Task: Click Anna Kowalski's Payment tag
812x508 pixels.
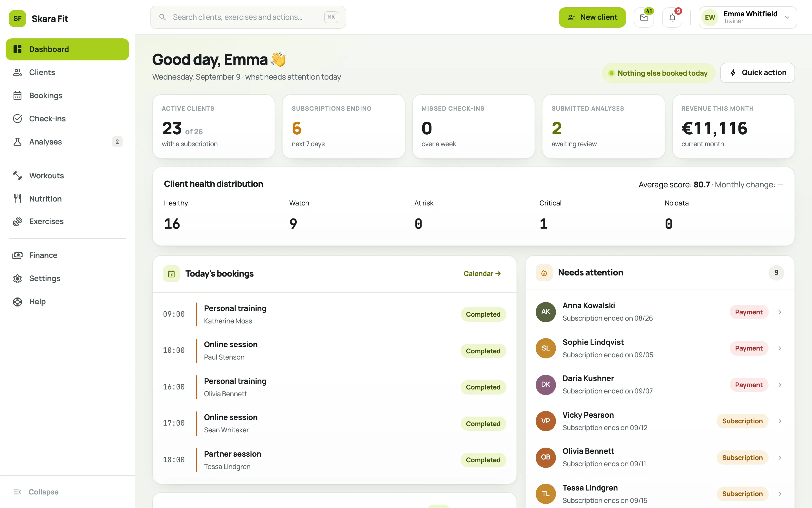Action: click(749, 312)
